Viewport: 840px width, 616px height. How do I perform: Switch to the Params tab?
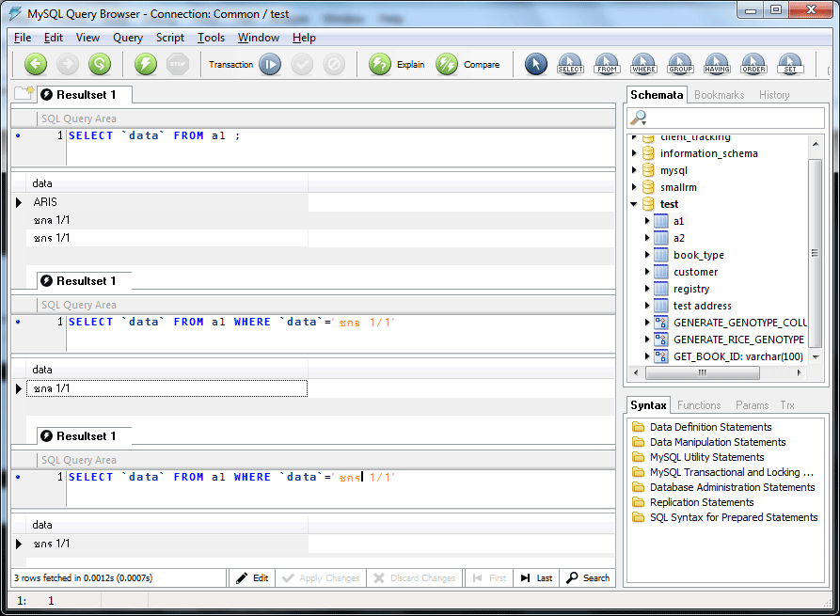click(x=752, y=405)
